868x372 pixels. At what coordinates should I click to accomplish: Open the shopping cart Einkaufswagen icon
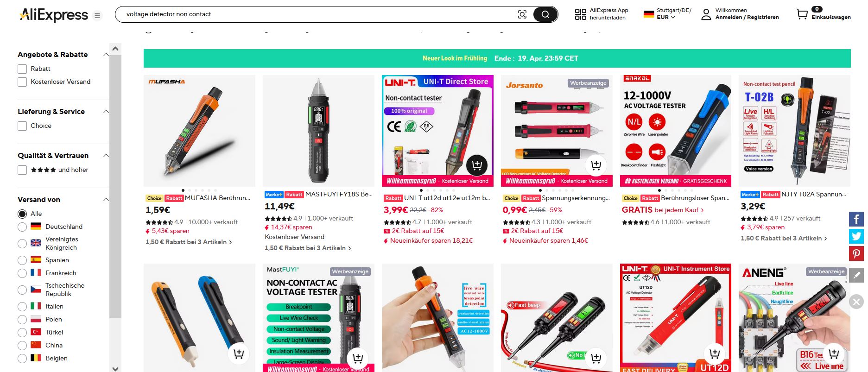point(802,14)
